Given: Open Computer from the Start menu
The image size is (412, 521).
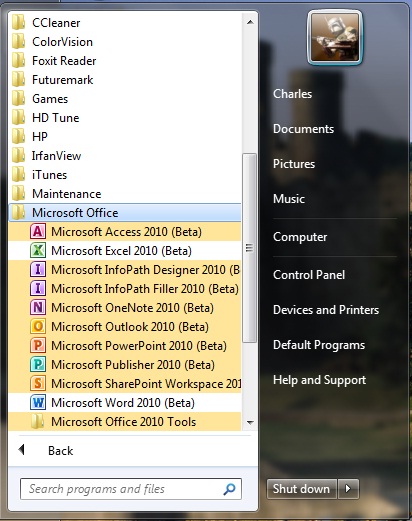Looking at the screenshot, I should pyautogui.click(x=300, y=237).
